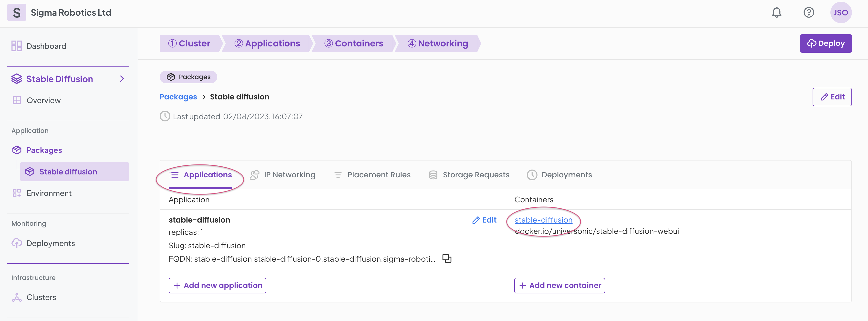Go to step 1 Cluster

(189, 43)
